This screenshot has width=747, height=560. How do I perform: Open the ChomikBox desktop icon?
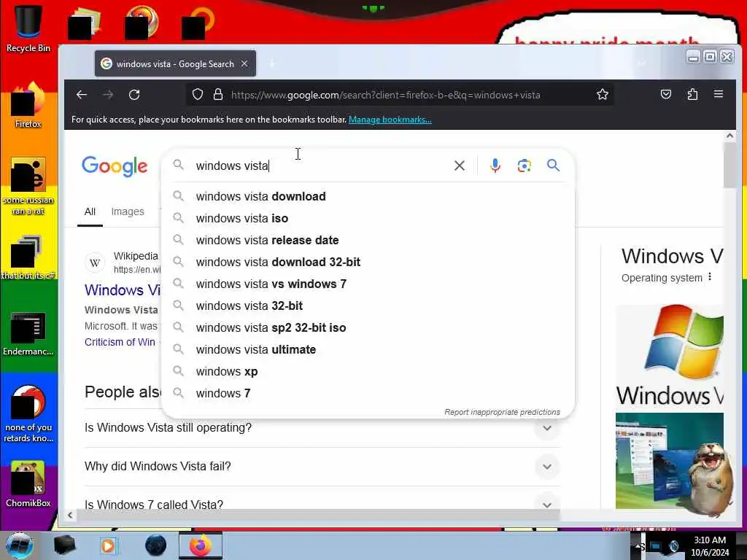tap(28, 484)
